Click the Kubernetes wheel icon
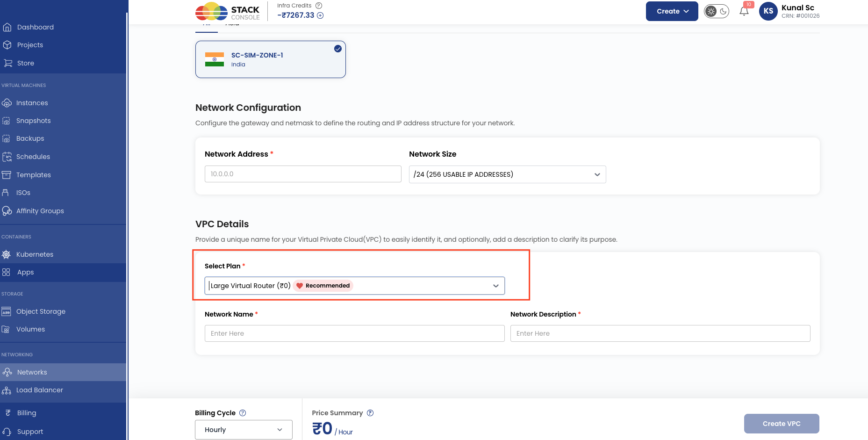Image resolution: width=868 pixels, height=440 pixels. (6, 254)
